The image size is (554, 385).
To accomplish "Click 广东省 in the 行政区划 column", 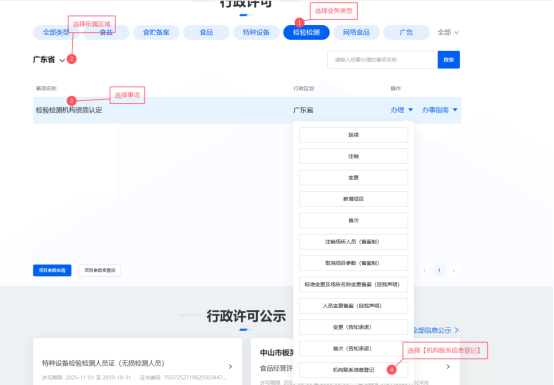I will 303,110.
